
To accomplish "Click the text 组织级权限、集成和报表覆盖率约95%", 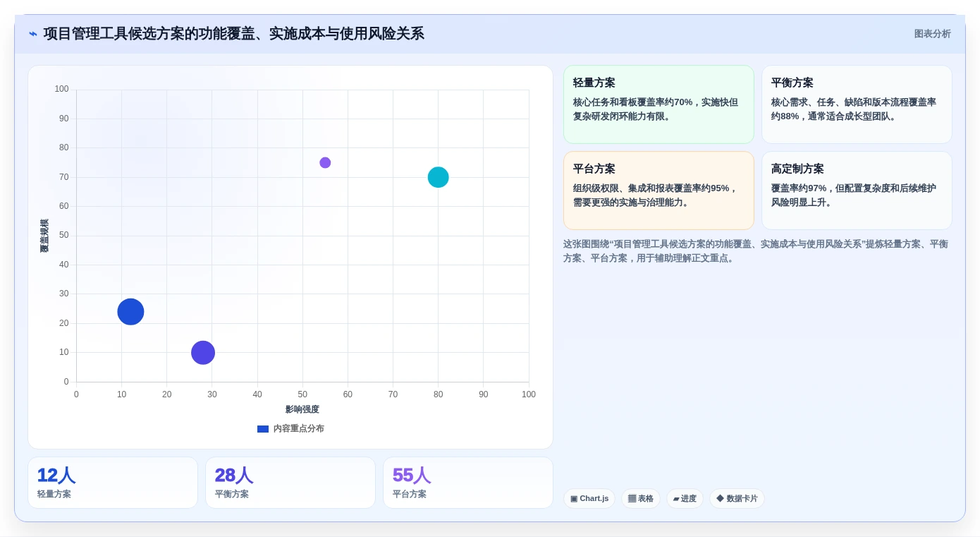I will click(x=652, y=188).
